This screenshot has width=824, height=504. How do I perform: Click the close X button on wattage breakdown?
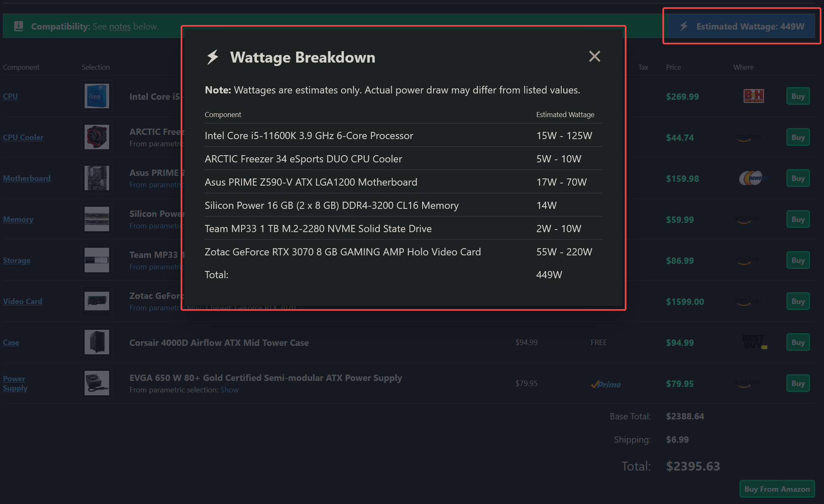click(x=594, y=57)
